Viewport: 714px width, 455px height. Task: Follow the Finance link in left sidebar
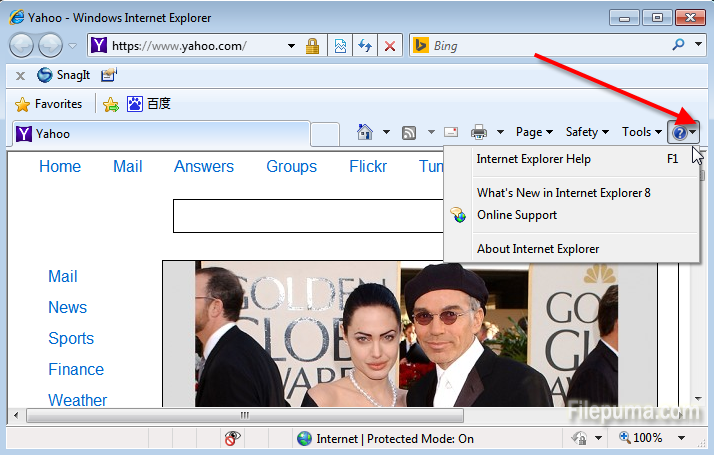click(x=76, y=369)
